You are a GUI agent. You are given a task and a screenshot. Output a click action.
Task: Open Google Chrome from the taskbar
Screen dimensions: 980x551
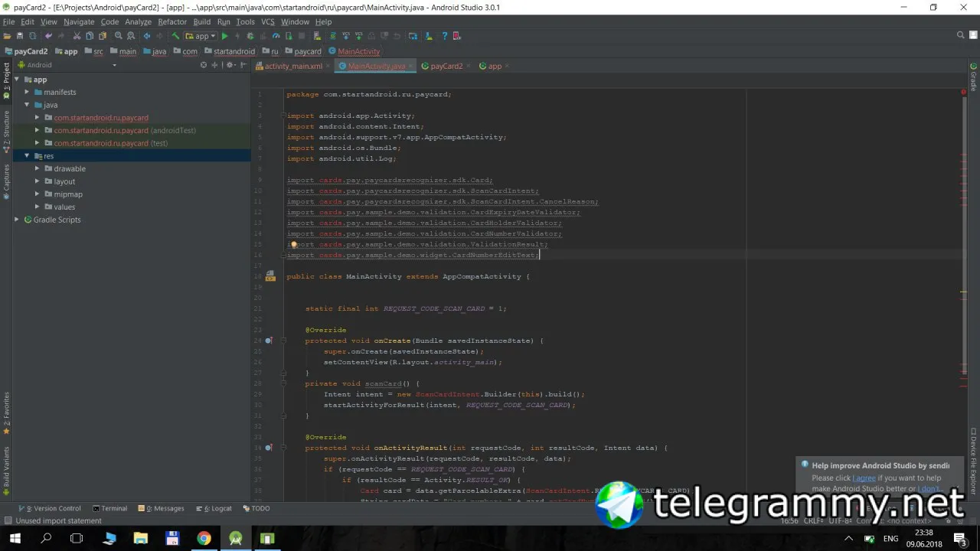pos(204,538)
